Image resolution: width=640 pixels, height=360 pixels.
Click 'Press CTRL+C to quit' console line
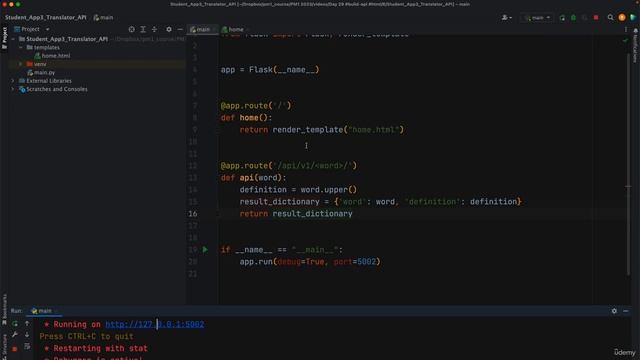pos(87,336)
